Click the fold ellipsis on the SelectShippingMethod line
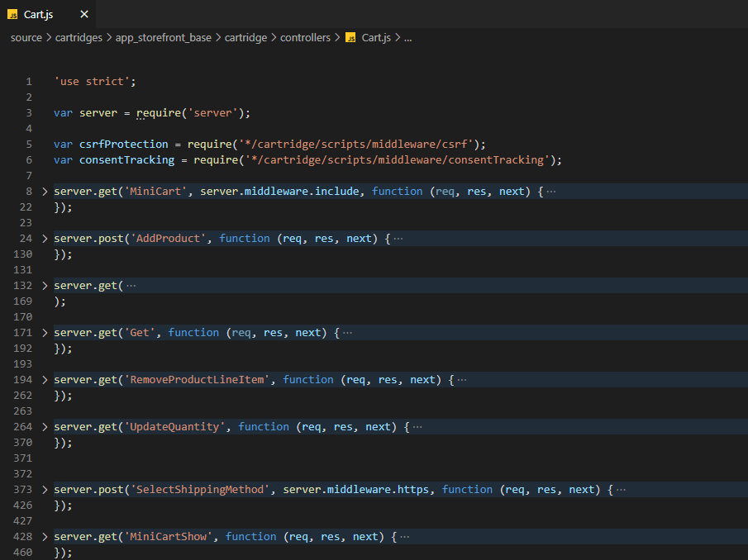Viewport: 748px width, 560px height. 621,490
